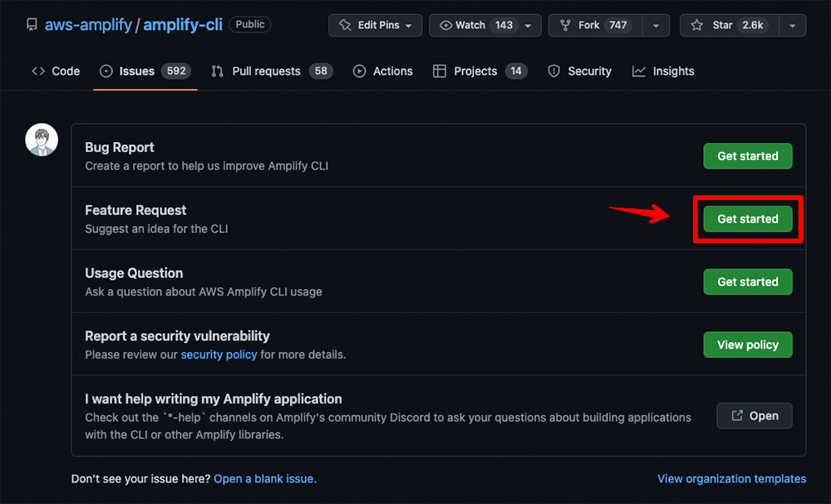Screen dimensions: 831x504
Task: Star the amplify-cli repository
Action: coord(730,26)
